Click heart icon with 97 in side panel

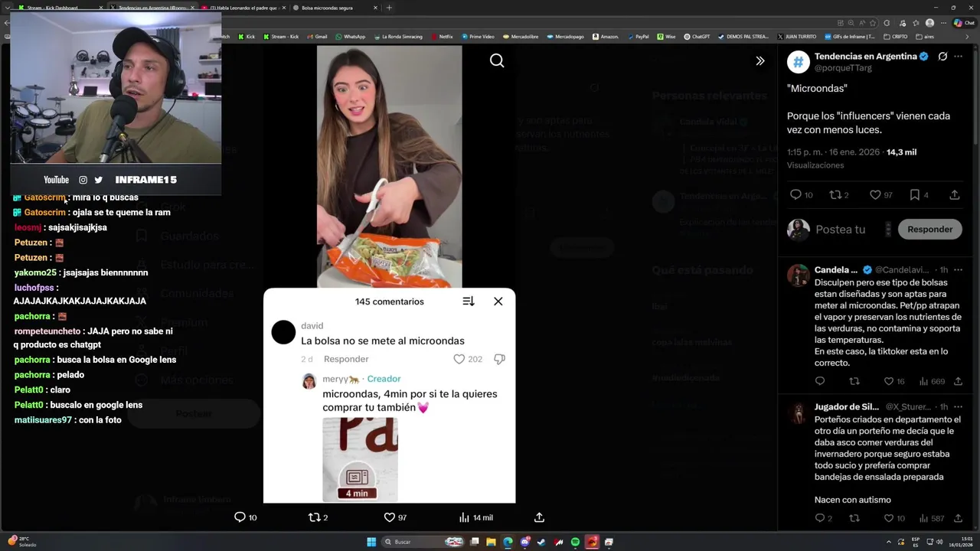[875, 195]
